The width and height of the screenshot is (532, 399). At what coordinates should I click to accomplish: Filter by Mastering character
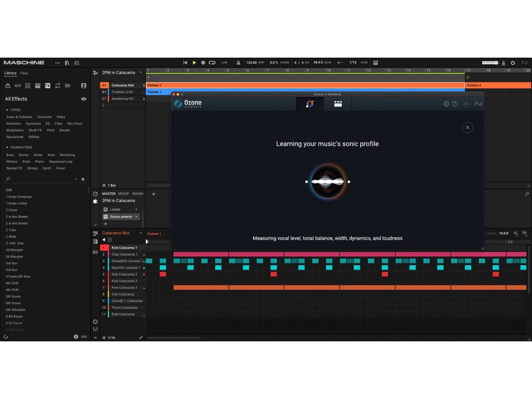pos(67,155)
